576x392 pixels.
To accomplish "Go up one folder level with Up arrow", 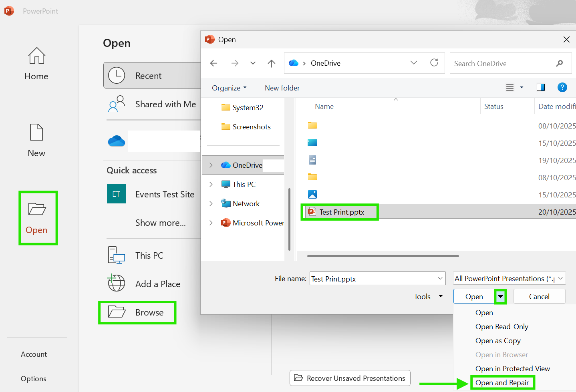I will 272,63.
